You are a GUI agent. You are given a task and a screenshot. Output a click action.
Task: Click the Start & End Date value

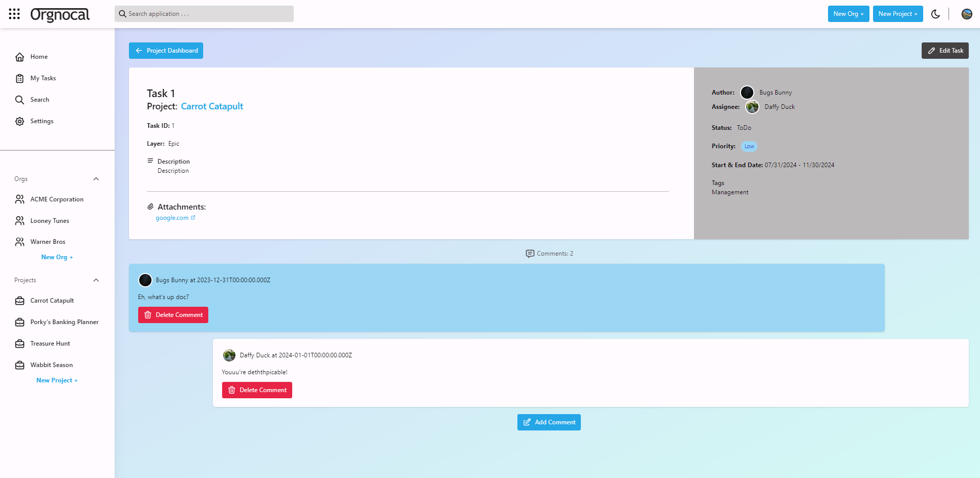click(799, 165)
